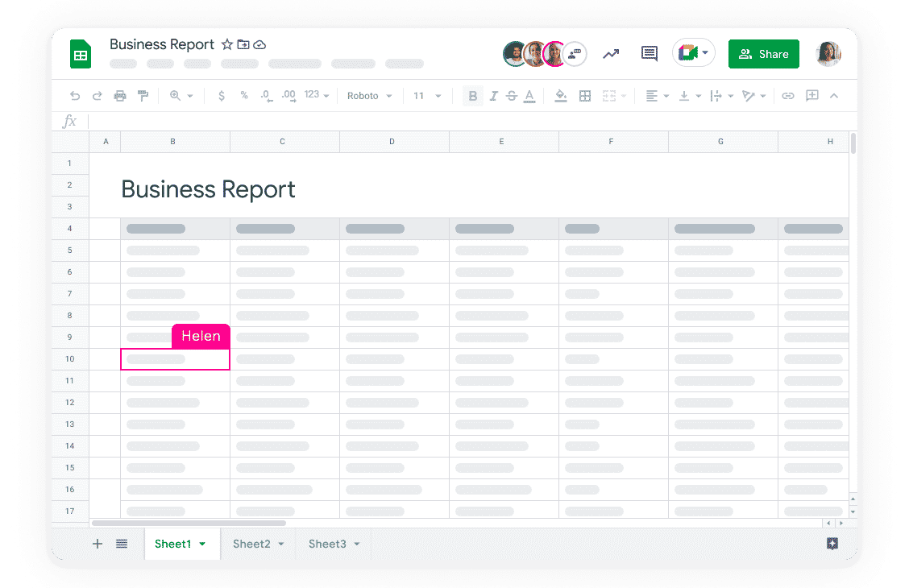Open the Google Meet call dropdown
The height and width of the screenshot is (588, 909).
click(x=693, y=54)
